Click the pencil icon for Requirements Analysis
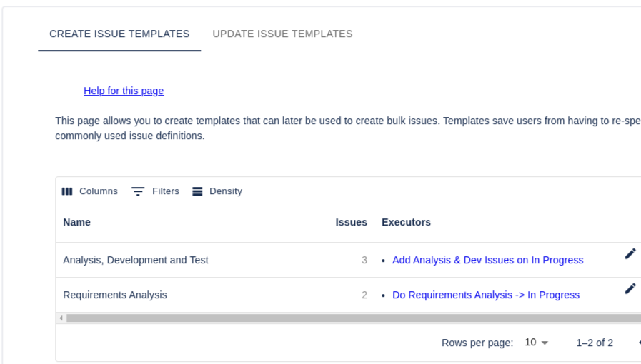The width and height of the screenshot is (641, 364). pos(630,289)
